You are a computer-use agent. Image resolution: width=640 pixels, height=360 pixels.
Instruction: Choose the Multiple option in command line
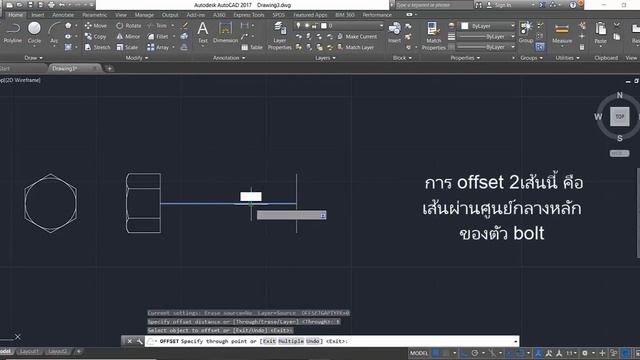click(x=291, y=341)
